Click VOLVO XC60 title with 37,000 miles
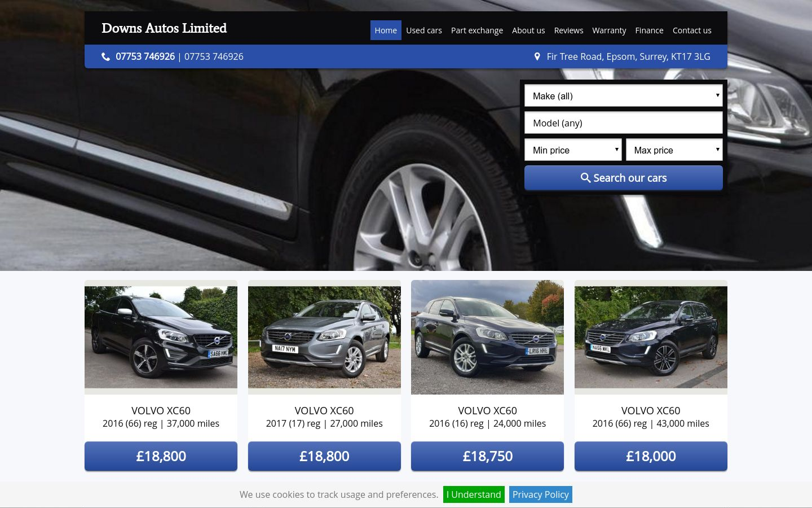This screenshot has height=508, width=812. pyautogui.click(x=161, y=411)
